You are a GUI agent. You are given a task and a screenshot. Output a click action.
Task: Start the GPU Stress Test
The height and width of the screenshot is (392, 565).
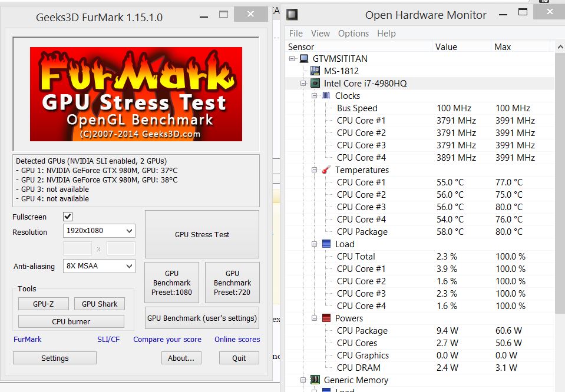click(x=201, y=234)
